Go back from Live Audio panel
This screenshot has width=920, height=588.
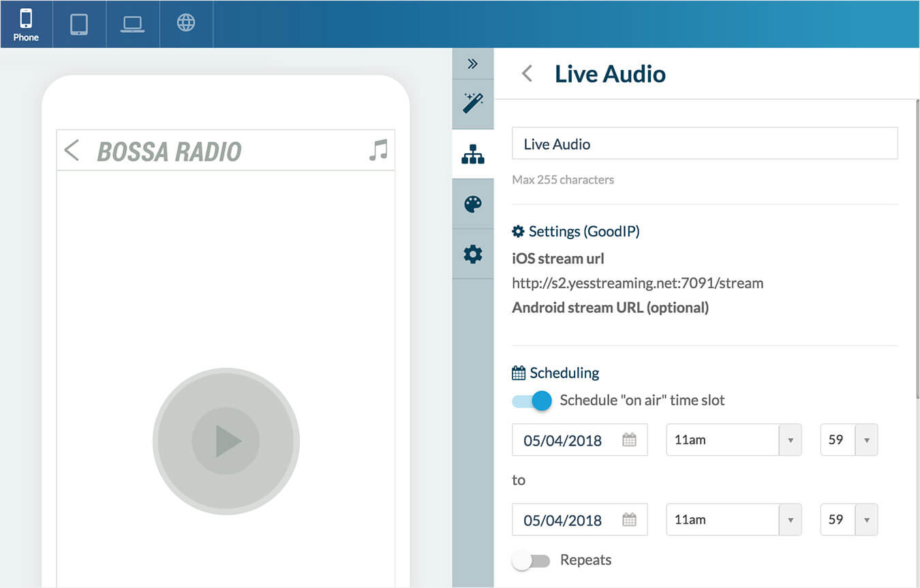527,74
